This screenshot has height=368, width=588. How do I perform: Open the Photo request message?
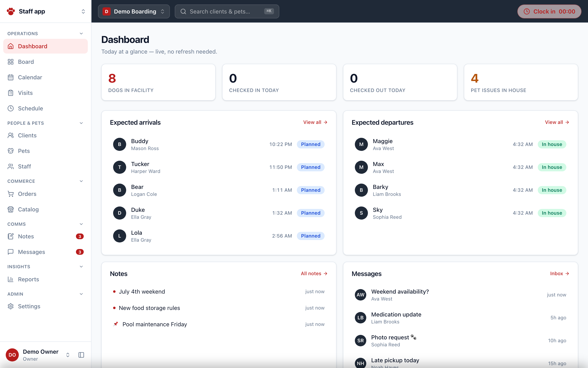[x=460, y=341]
